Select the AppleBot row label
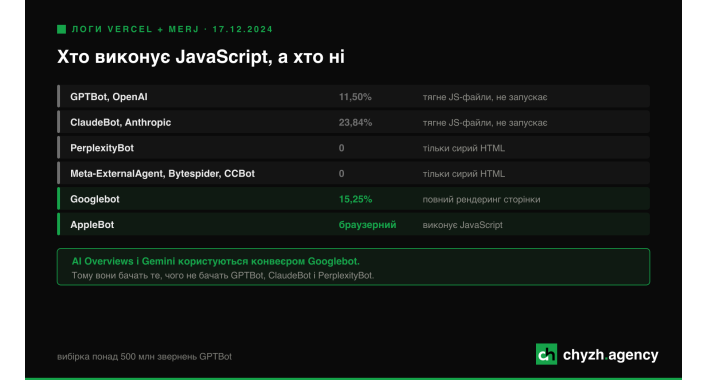This screenshot has height=380, width=708. (92, 225)
